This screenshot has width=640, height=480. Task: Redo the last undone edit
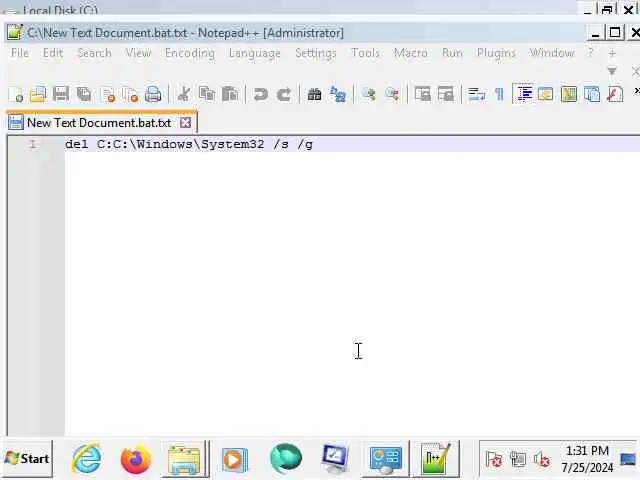coord(284,94)
